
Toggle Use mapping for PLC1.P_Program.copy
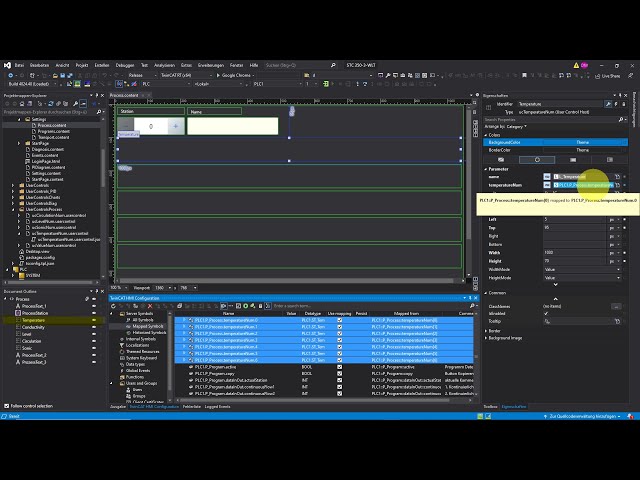(x=340, y=373)
